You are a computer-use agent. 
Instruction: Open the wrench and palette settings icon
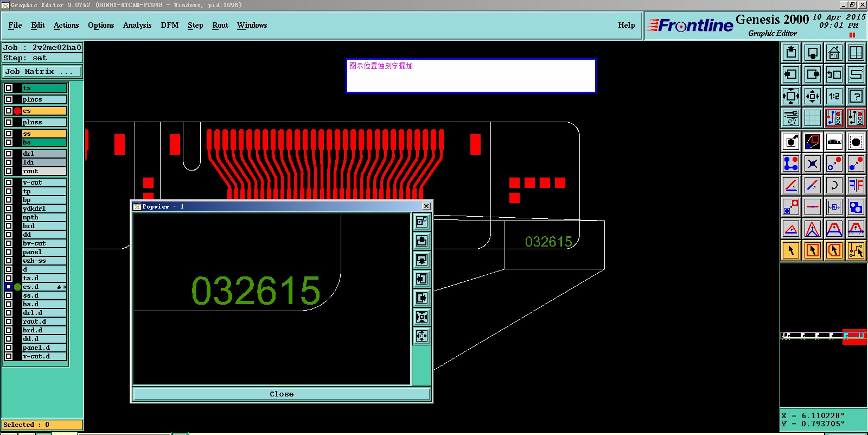coord(791,117)
